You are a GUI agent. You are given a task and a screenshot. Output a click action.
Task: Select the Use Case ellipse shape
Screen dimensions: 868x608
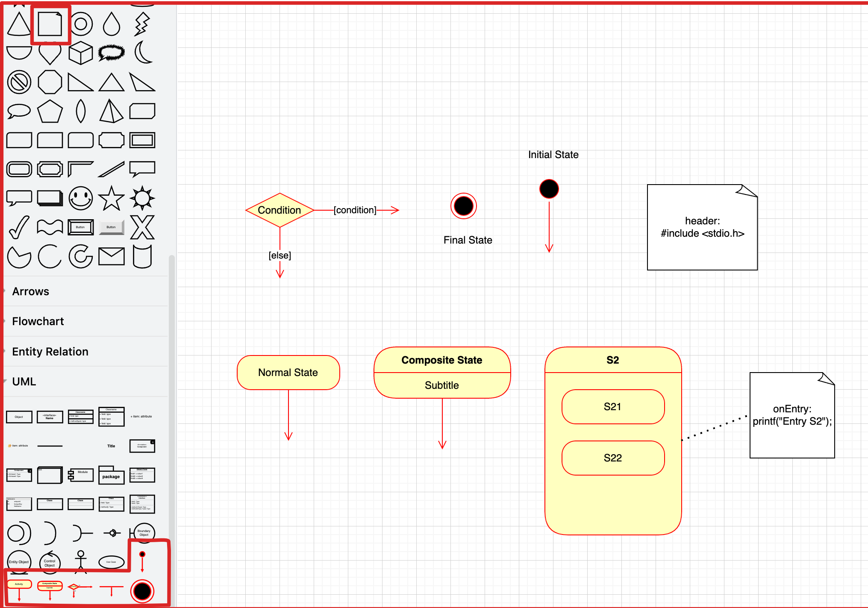(111, 562)
